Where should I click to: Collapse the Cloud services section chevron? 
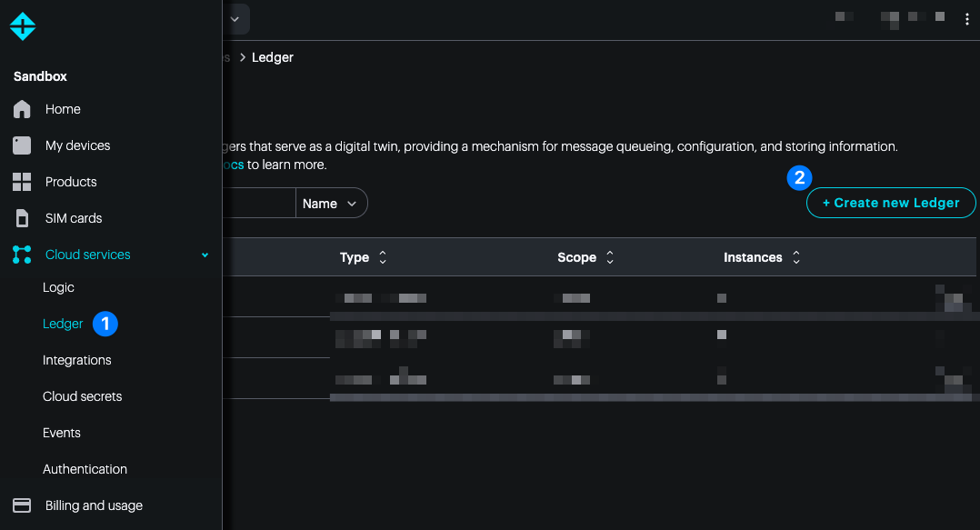[205, 255]
